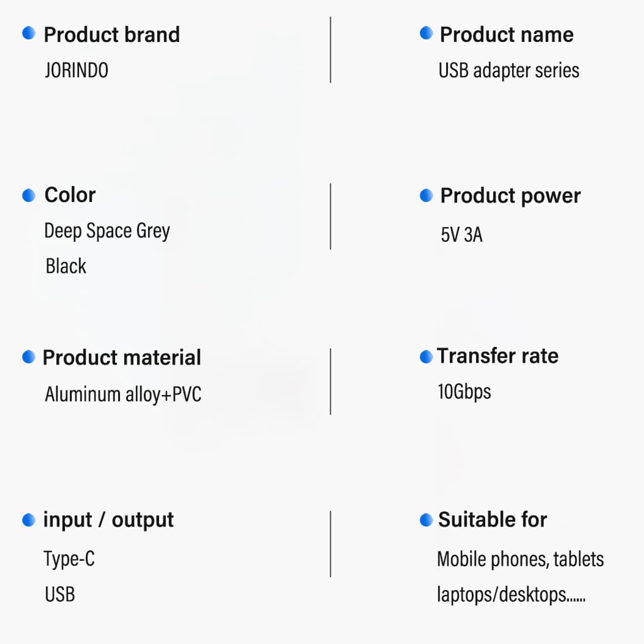The image size is (644, 644).
Task: Click the USB adapter series text
Action: point(509,70)
